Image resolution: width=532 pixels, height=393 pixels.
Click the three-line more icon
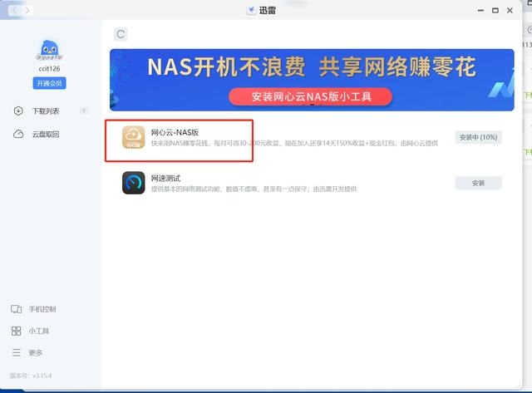point(17,352)
